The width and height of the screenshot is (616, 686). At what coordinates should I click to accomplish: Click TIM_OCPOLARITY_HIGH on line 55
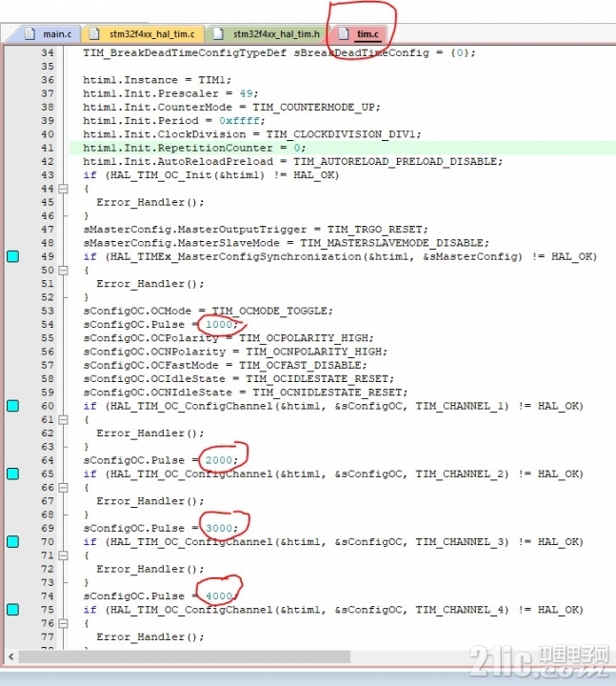303,337
